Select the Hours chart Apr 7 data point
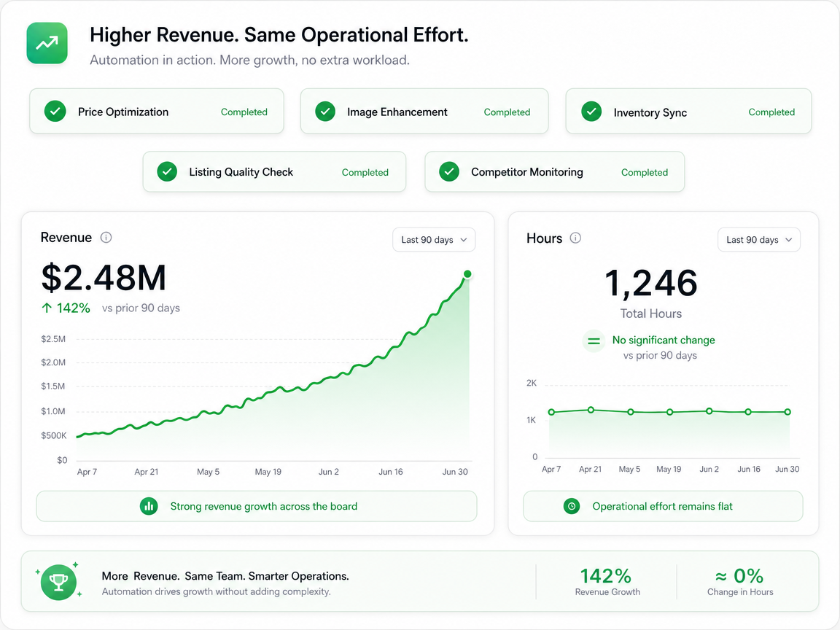The width and height of the screenshot is (840, 630). point(551,412)
